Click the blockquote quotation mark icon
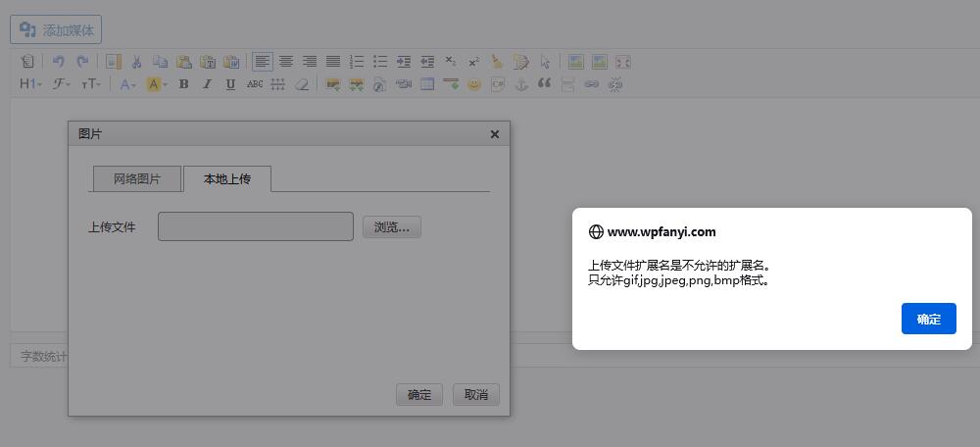The height and width of the screenshot is (447, 980). pos(545,85)
